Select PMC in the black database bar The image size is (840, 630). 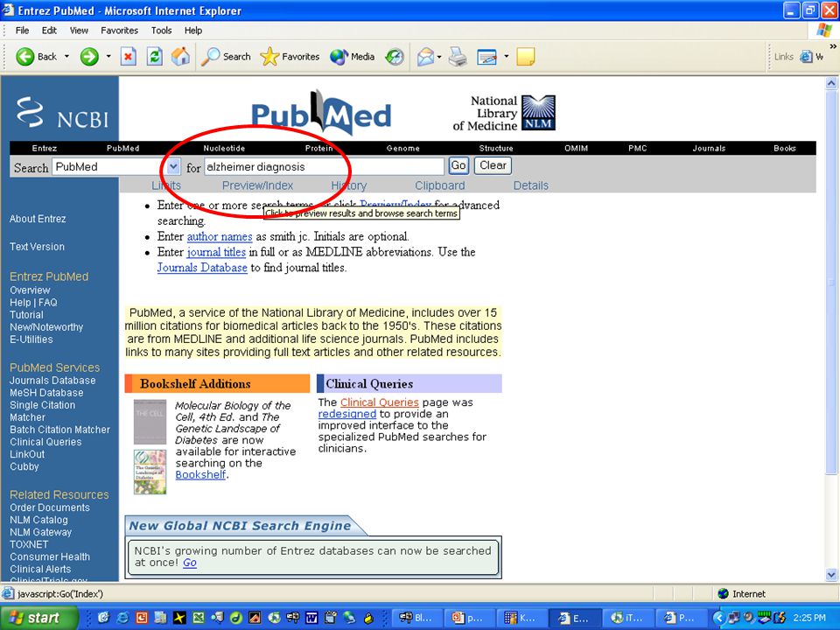[x=638, y=149]
